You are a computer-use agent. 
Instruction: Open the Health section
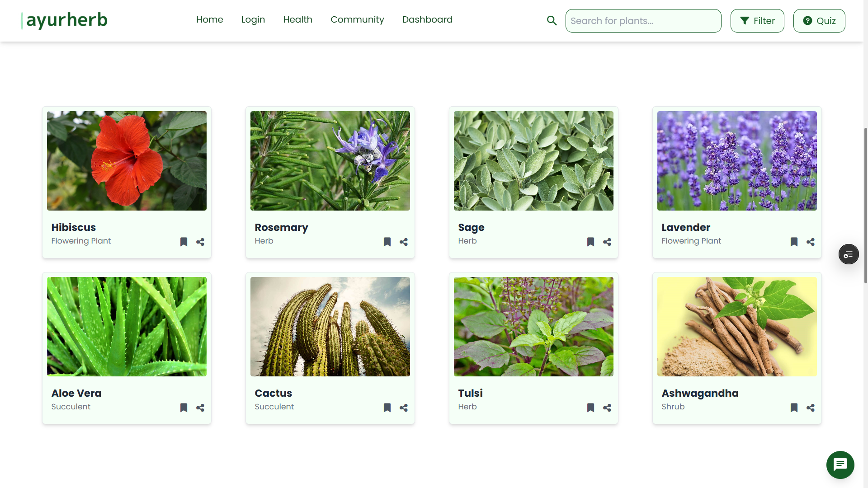pyautogui.click(x=297, y=19)
